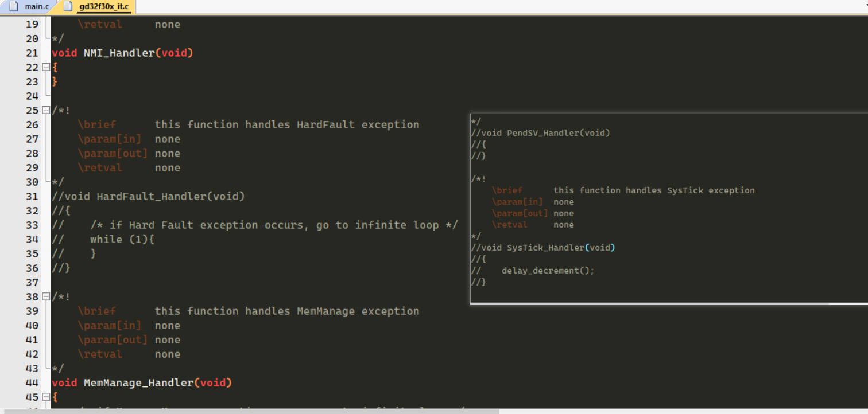Click SysTick_Handler in the popup preview

pyautogui.click(x=545, y=248)
